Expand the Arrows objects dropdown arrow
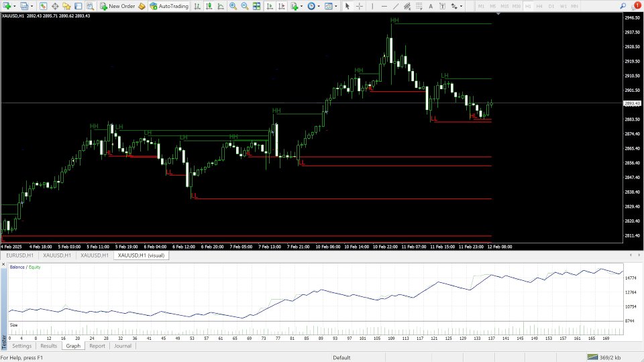 point(462,6)
